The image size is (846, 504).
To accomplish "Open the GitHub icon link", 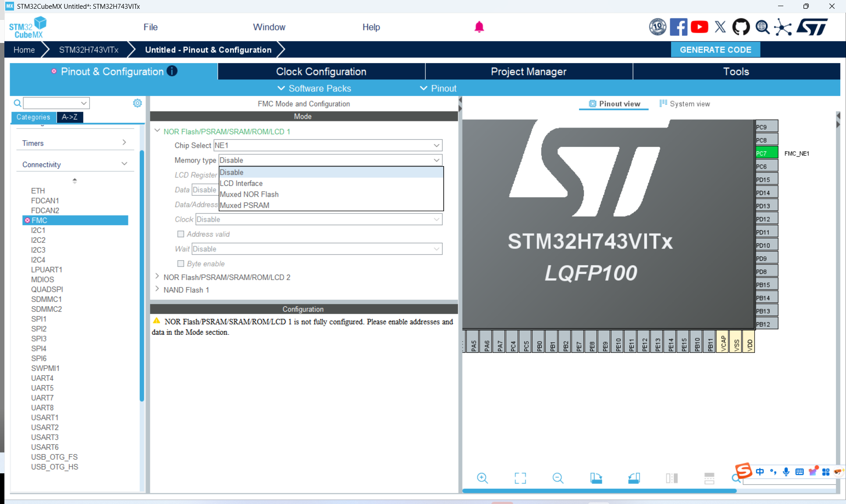I will coord(741,27).
